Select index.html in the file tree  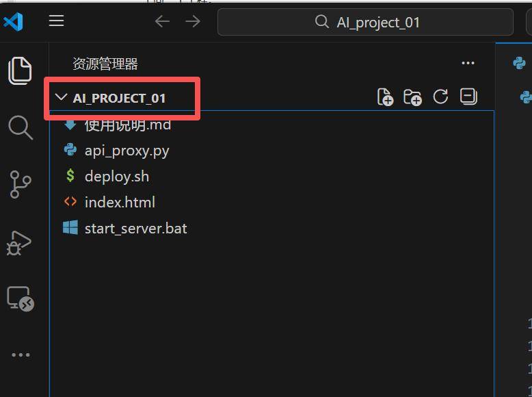click(x=120, y=203)
